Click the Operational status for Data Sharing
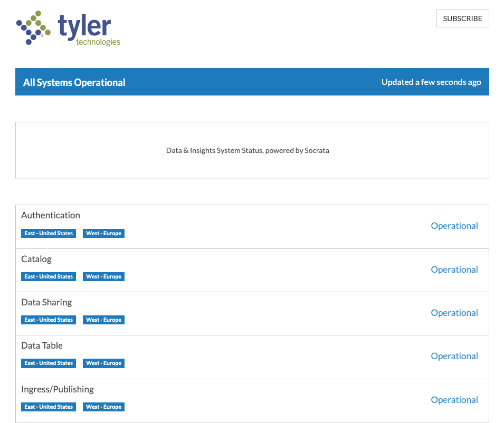The height and width of the screenshot is (423, 504). pyautogui.click(x=454, y=313)
